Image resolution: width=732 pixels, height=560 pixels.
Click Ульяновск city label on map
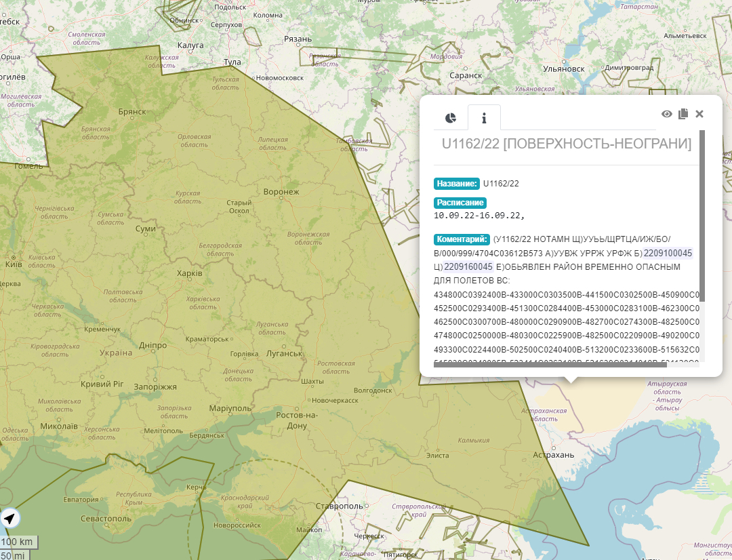(564, 69)
